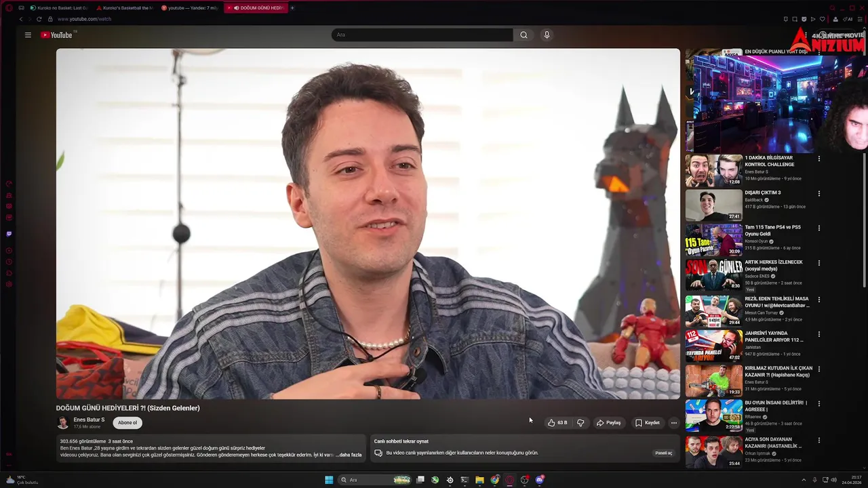The image size is (868, 488).
Task: Open options for ARTIK HERKES İZLENECEK video
Action: tap(818, 263)
